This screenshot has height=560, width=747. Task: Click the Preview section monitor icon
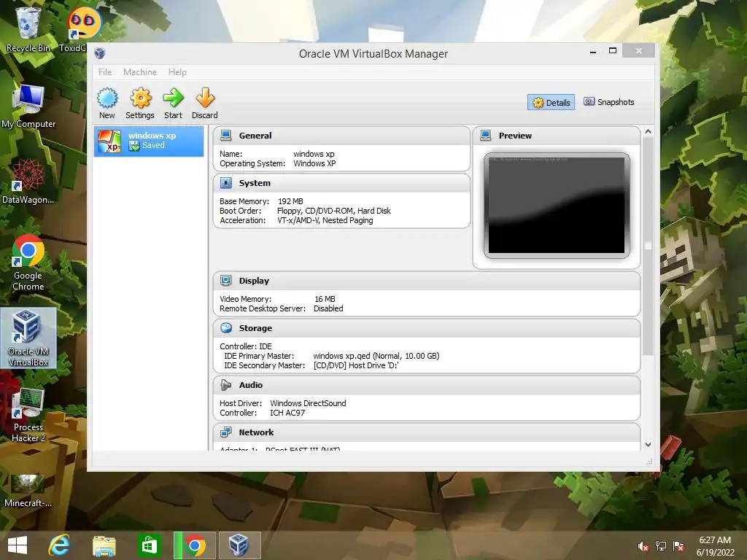(x=485, y=135)
